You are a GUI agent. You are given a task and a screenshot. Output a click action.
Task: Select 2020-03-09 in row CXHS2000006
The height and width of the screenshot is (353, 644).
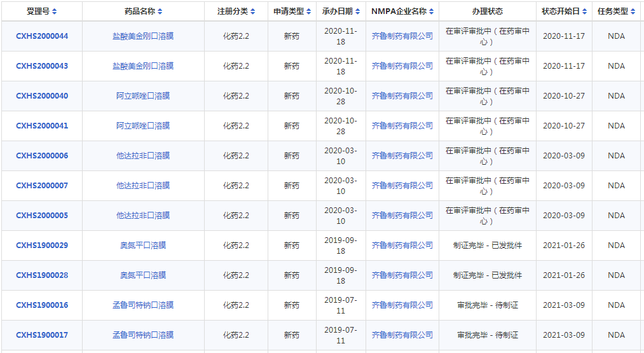[x=564, y=156]
